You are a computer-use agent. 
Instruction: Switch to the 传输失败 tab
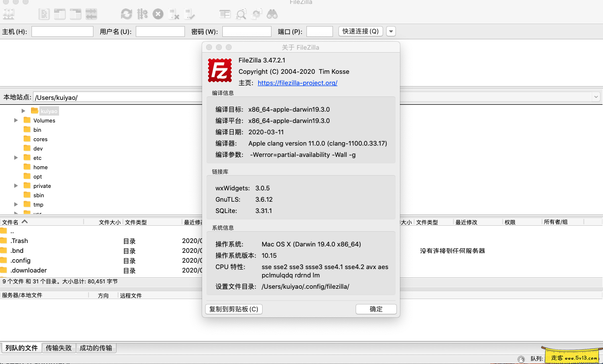(x=59, y=348)
